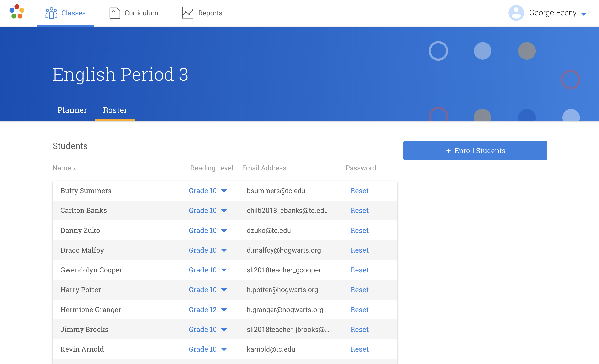The width and height of the screenshot is (599, 364).
Task: Click the name Kevin Arnold
Action: (x=82, y=349)
